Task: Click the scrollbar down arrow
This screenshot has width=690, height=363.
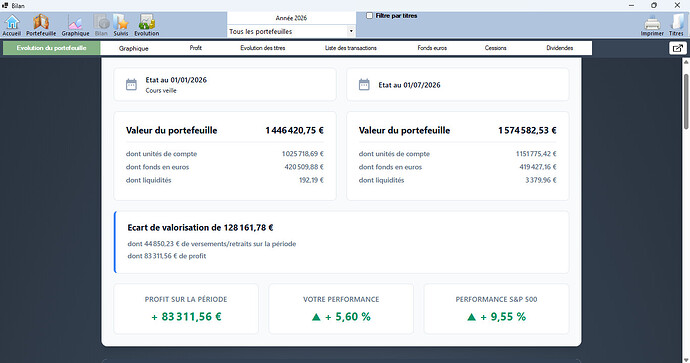Action: pyautogui.click(x=686, y=359)
